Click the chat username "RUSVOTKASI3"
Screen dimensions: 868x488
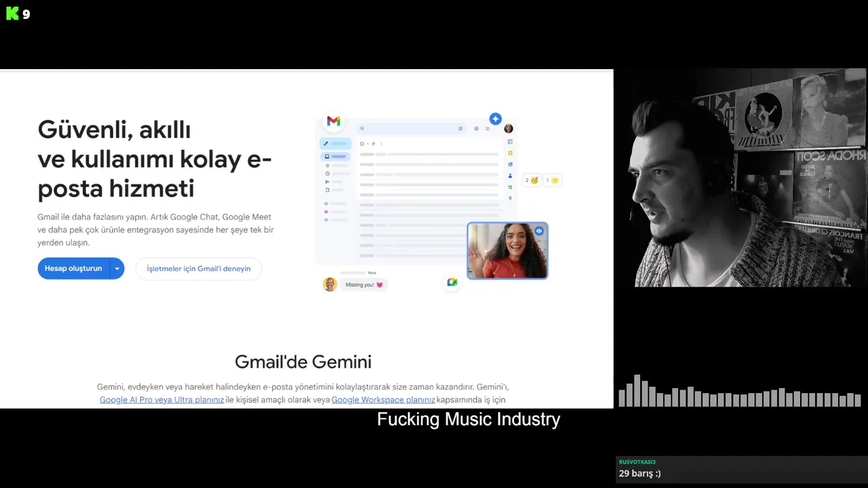coord(637,462)
